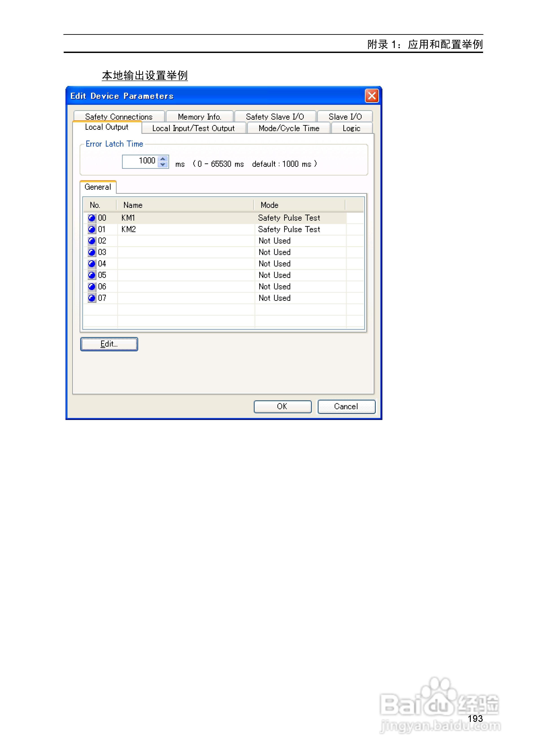Close the Edit Device Parameters dialog

click(x=371, y=96)
